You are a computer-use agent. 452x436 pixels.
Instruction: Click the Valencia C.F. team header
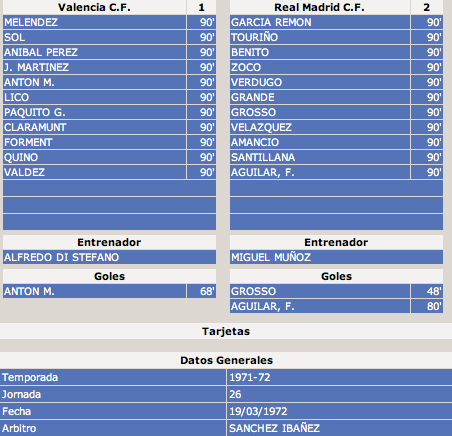94,7
